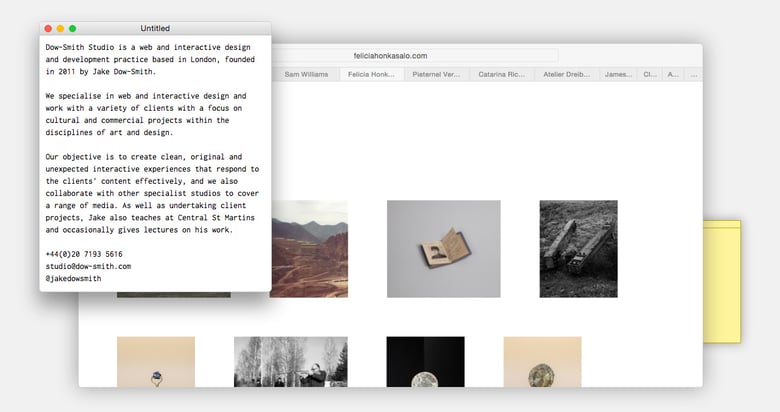Open the Pieternel Ver... tab
The image size is (780, 412).
436,74
